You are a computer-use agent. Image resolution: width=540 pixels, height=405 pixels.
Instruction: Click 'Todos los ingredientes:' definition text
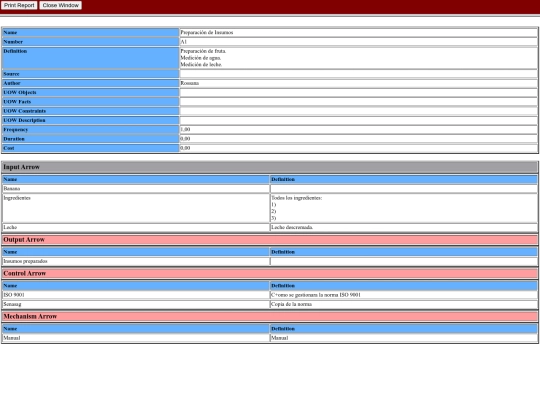(x=297, y=198)
